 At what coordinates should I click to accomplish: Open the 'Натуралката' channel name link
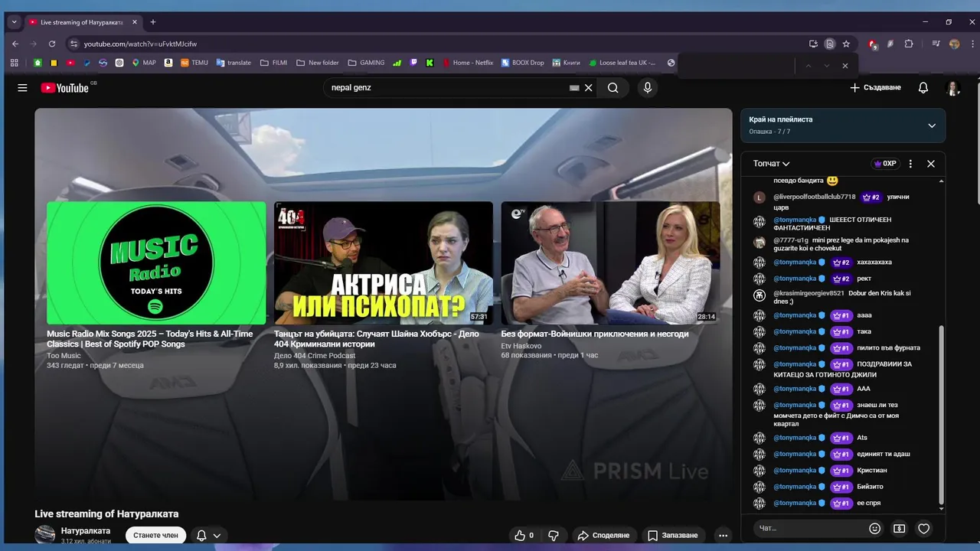pos(86,531)
